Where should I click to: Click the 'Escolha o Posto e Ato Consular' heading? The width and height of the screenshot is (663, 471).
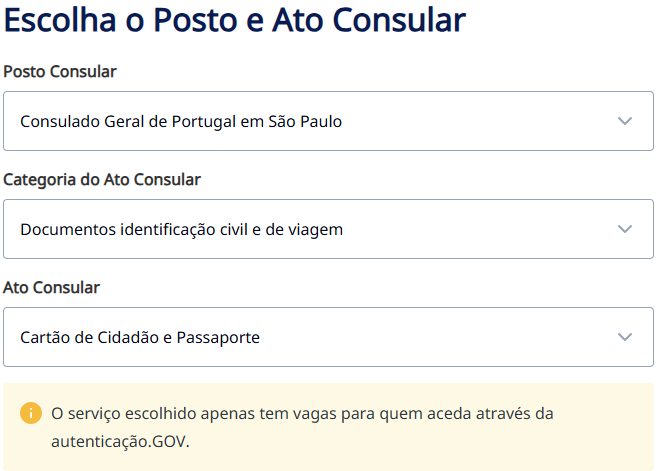(235, 20)
